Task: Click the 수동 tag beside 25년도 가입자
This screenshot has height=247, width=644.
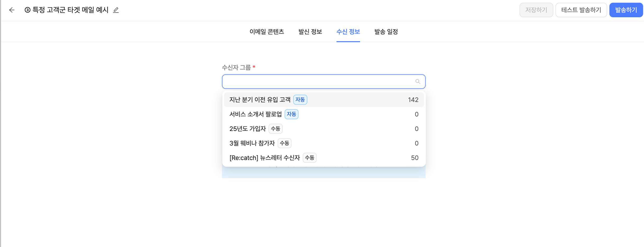Action: coord(275,129)
